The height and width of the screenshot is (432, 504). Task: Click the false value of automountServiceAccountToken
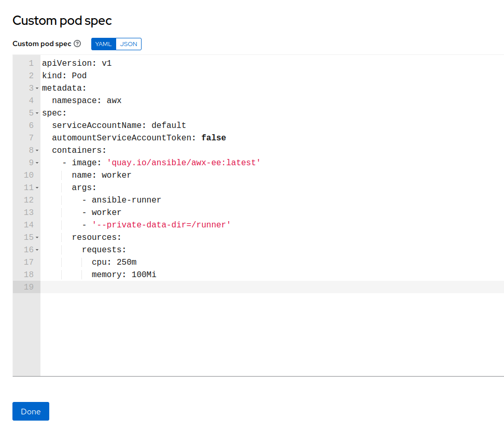point(213,138)
